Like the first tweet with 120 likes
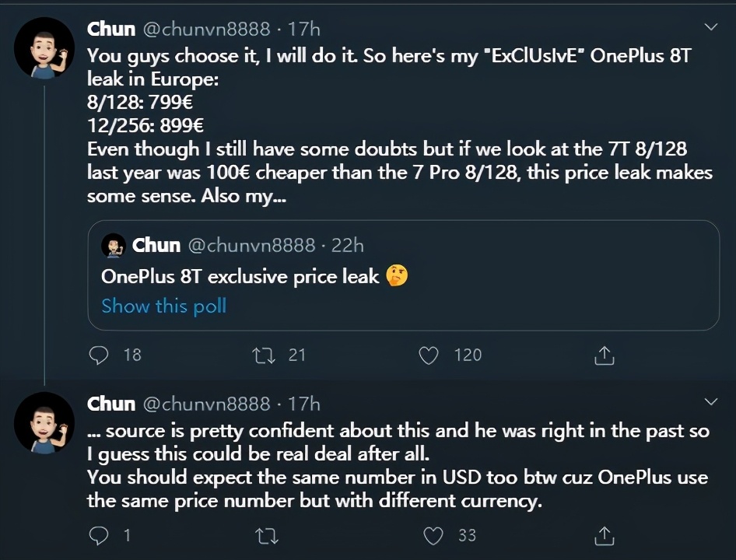The image size is (736, 560). [429, 355]
